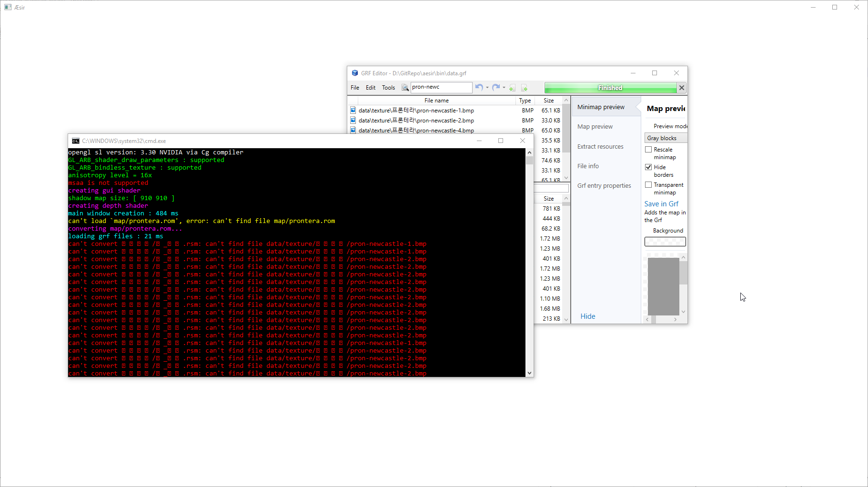Click the navigate forward file icon
Viewport: 868px width, 487px height.
click(x=525, y=88)
